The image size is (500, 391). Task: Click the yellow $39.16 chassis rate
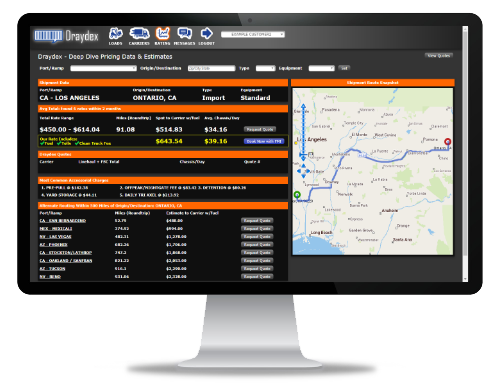point(216,141)
